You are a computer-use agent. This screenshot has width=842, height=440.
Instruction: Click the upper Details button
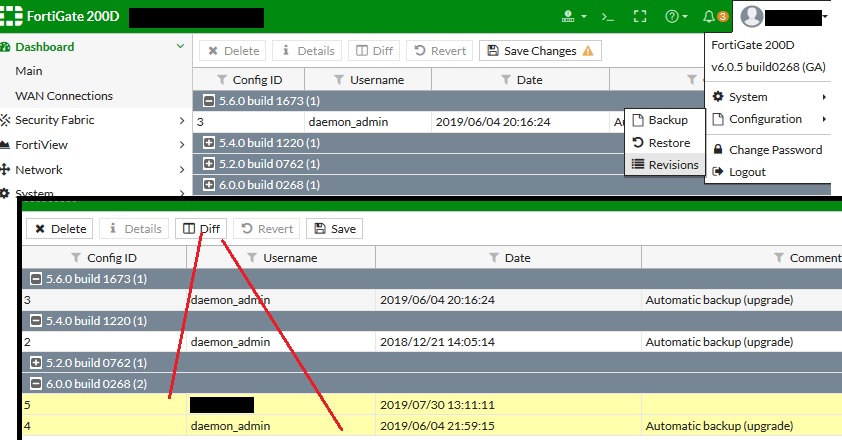click(308, 51)
